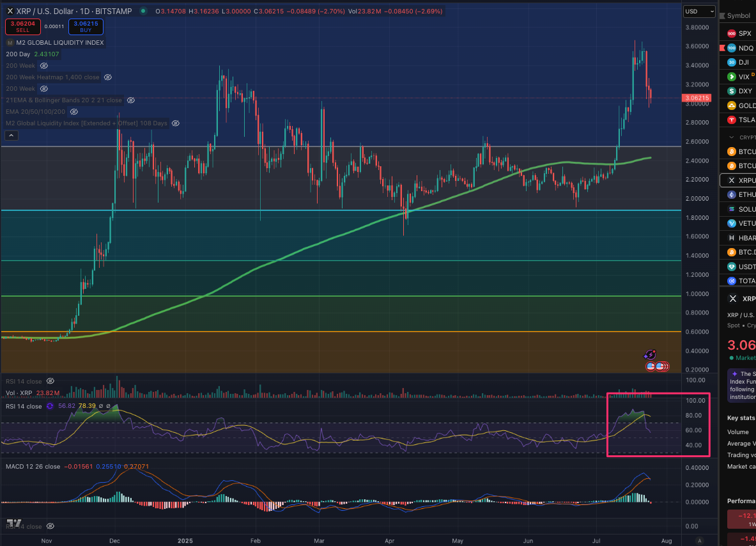Click the 0.00011 spread value between SELL and BUY
The image size is (756, 546).
[54, 26]
